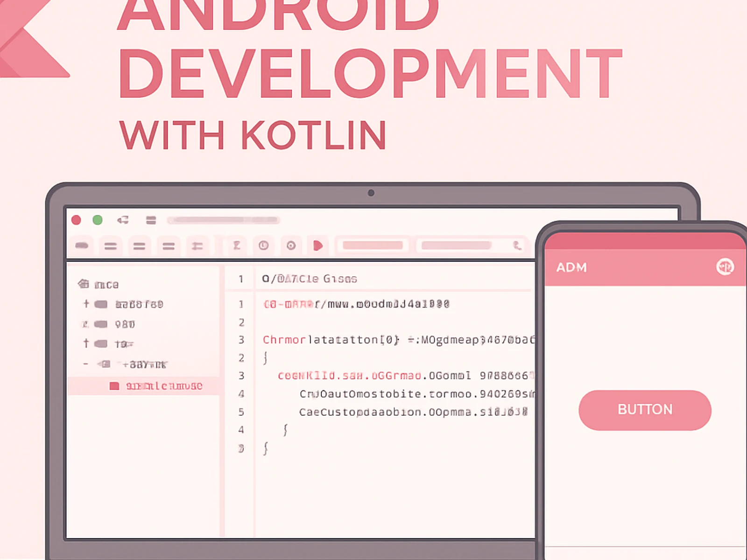Click the code line starting "CaeCustopdaaobion"
This screenshot has height=560, width=747.
click(x=414, y=412)
